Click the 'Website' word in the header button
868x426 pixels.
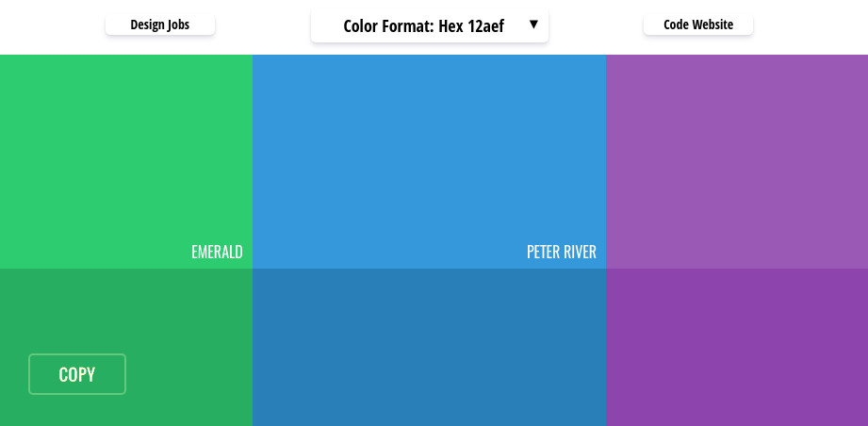pos(712,25)
